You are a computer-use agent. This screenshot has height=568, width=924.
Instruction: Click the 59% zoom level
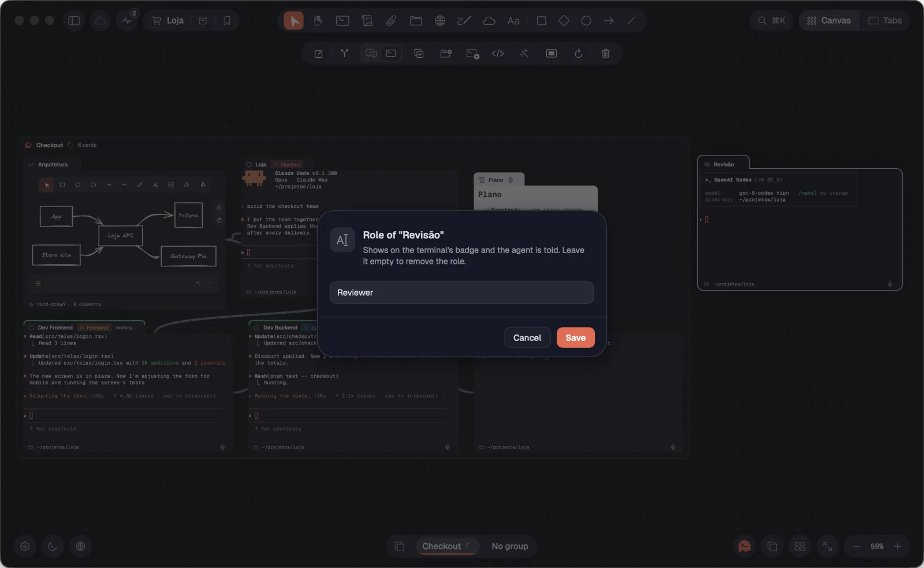(877, 546)
